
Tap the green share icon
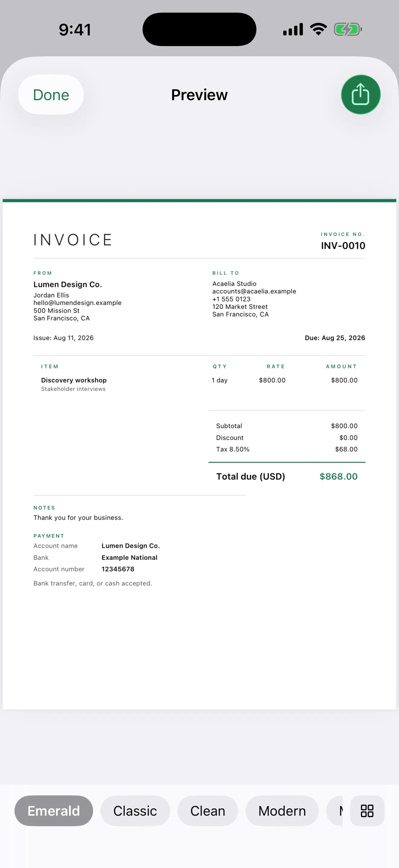[361, 95]
